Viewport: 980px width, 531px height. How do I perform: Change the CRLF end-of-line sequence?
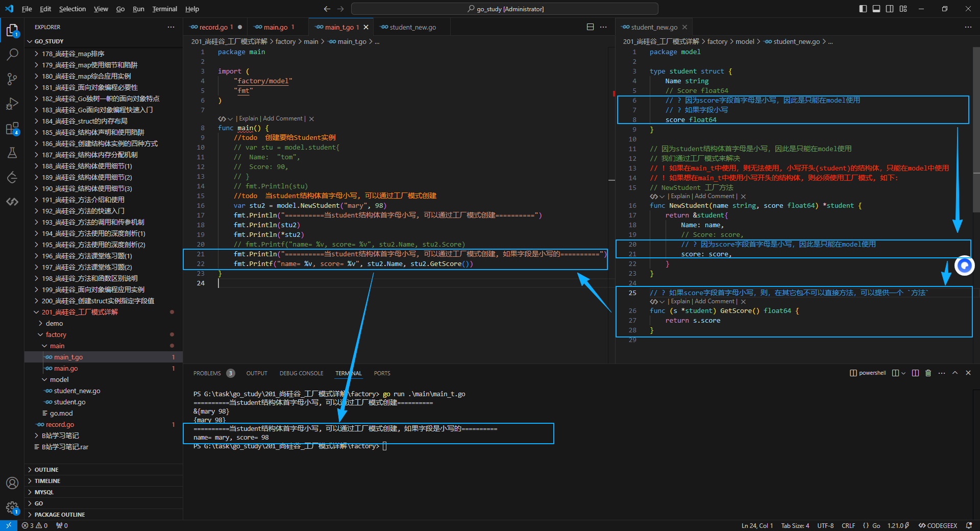tap(848, 525)
